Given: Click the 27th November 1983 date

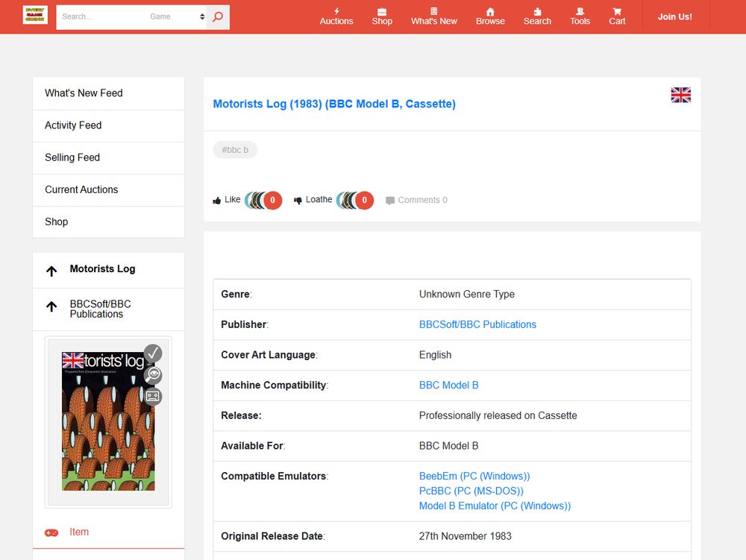Looking at the screenshot, I should pos(466,537).
